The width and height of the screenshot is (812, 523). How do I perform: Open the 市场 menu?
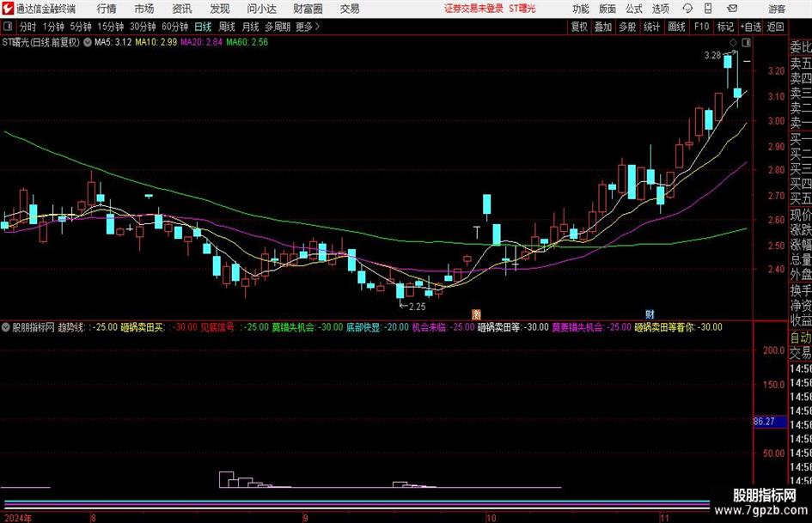coord(144,9)
